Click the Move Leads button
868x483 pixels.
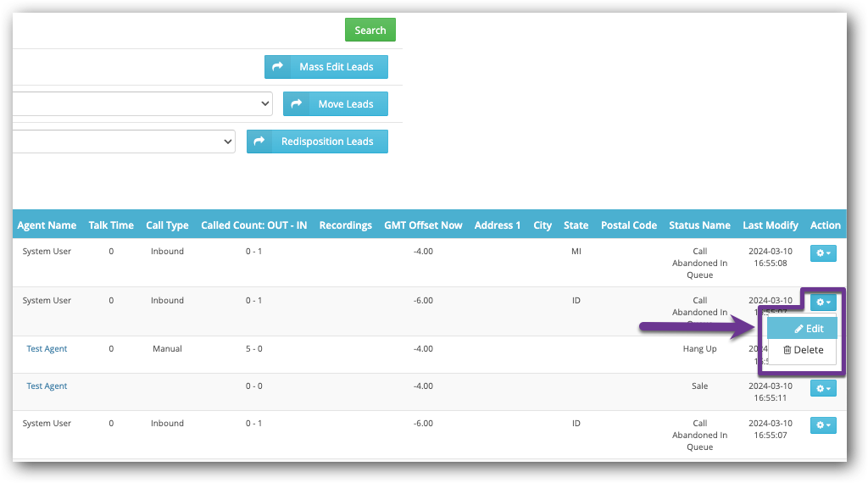(336, 104)
